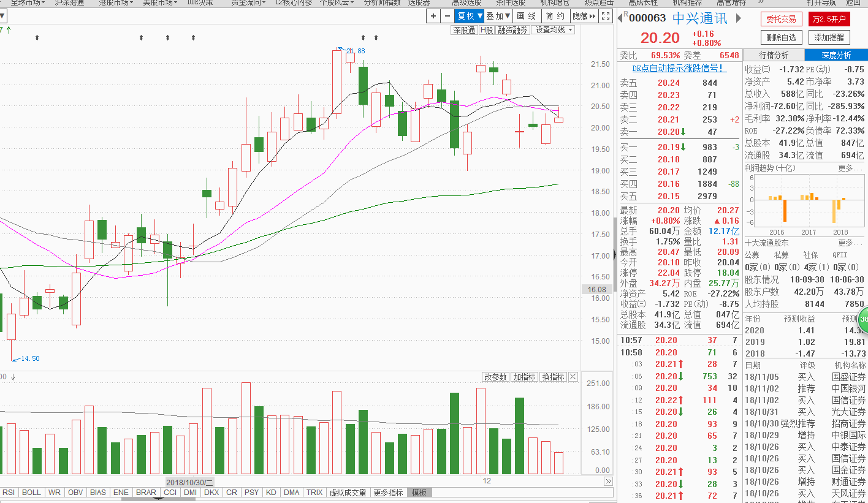Select the RSI indicator tab

click(9, 493)
